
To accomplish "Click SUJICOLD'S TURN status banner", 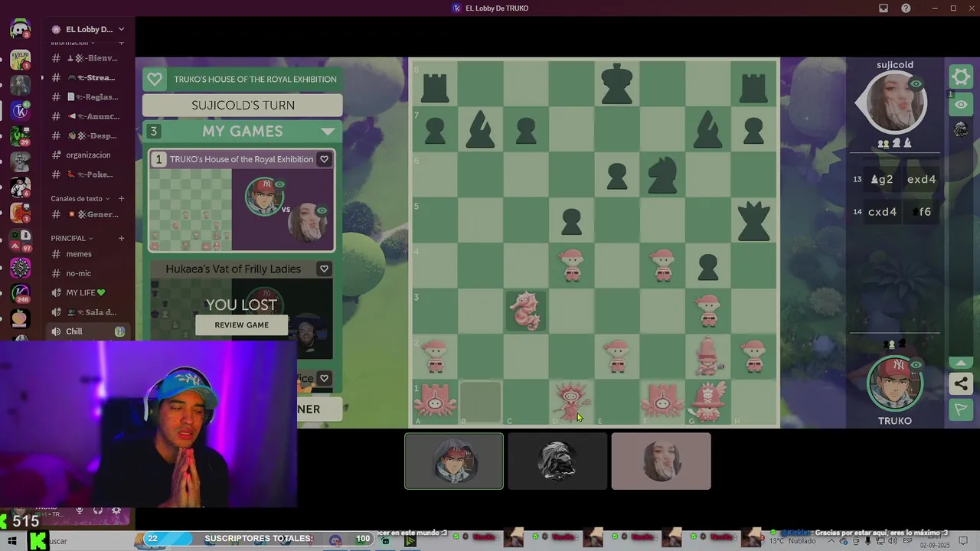I will coord(243,106).
